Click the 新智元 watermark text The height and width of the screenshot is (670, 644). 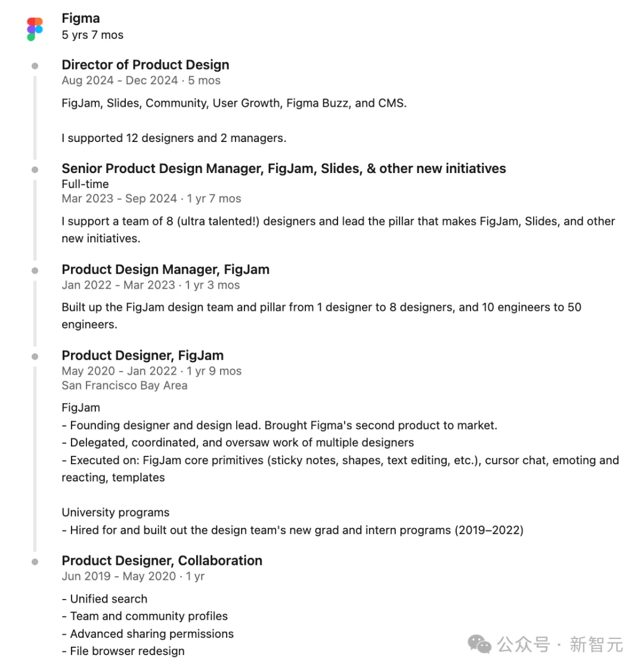(596, 644)
